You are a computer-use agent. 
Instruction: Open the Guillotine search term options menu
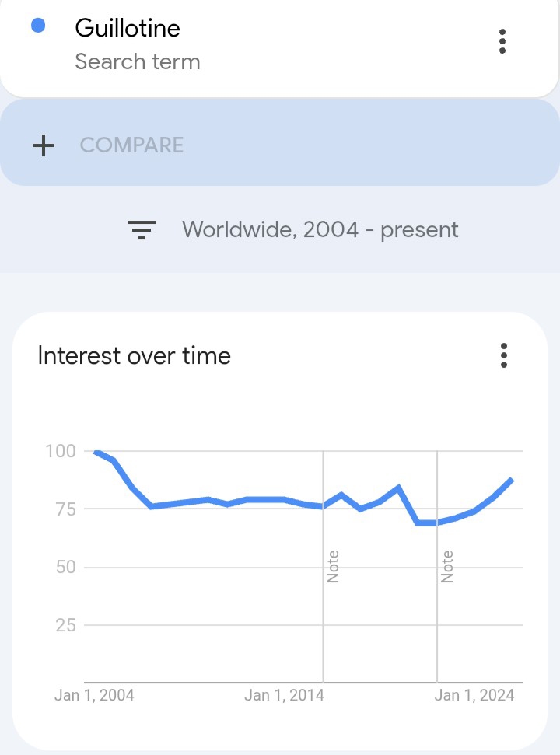[502, 41]
